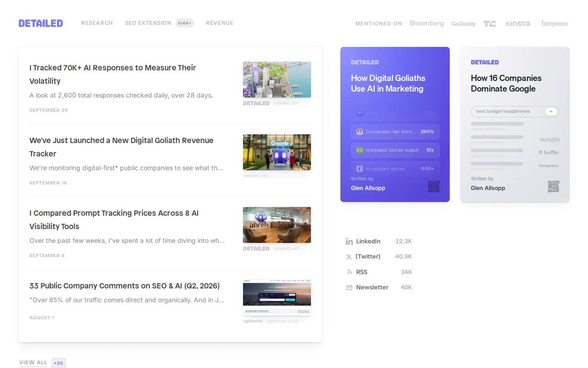The height and width of the screenshot is (368, 588).
Task: Open the How Digital Goliaths Use AI card
Action: (x=395, y=124)
